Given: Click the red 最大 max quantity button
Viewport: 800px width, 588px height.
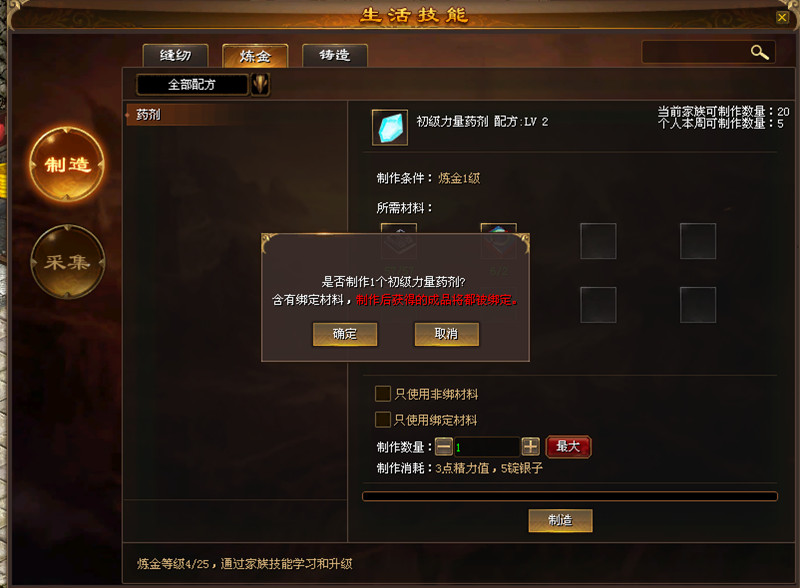Looking at the screenshot, I should [x=568, y=447].
